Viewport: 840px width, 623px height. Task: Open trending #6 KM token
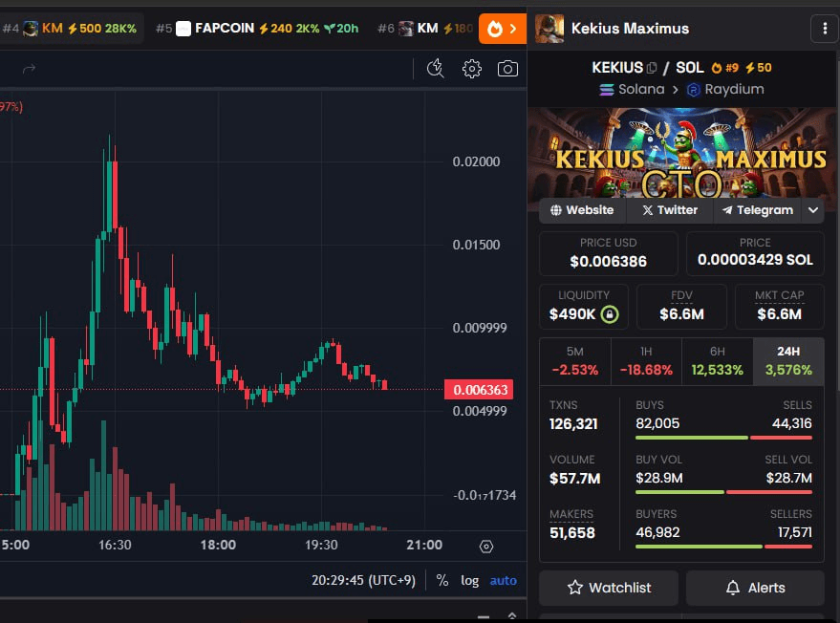tap(425, 29)
